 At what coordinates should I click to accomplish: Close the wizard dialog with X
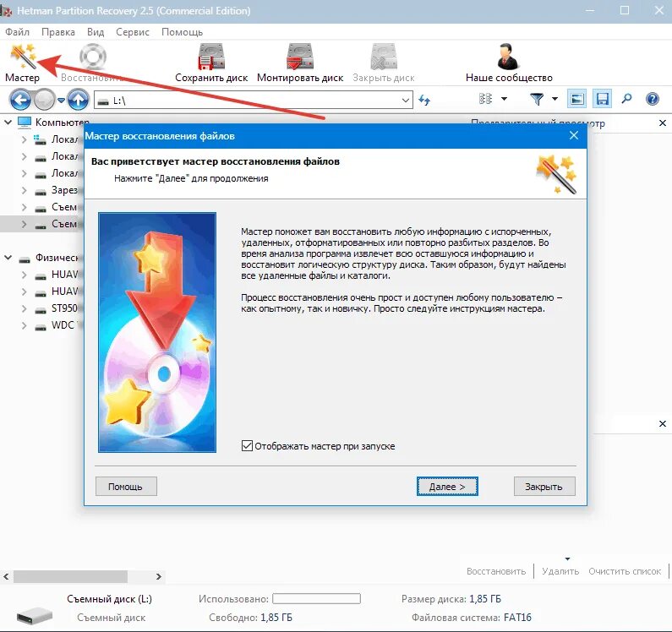coord(574,136)
